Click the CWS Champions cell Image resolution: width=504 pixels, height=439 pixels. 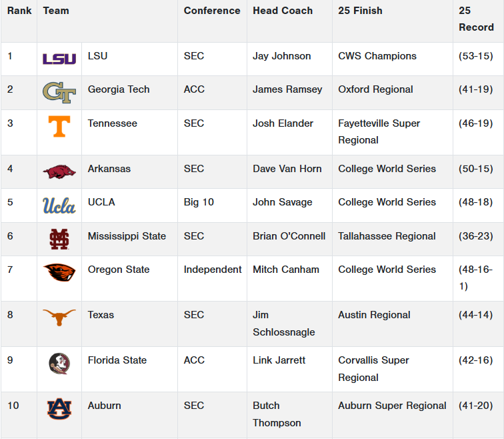pyautogui.click(x=377, y=56)
